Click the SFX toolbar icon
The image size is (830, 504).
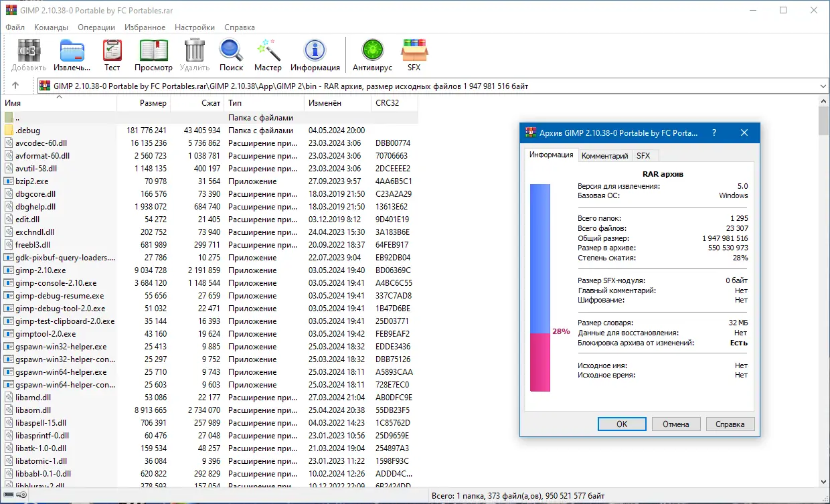414,50
